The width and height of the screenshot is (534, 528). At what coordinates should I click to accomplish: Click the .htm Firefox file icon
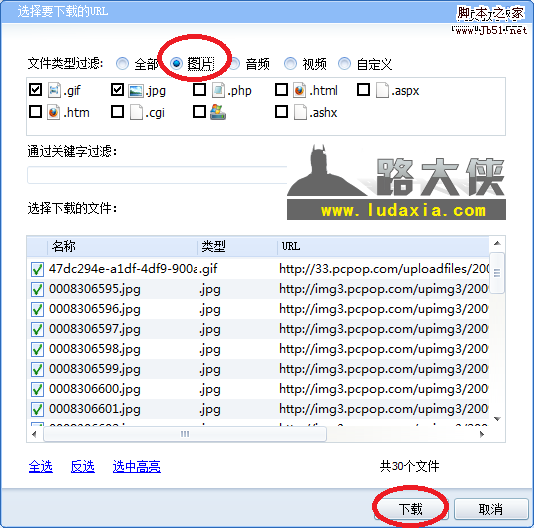(53, 112)
